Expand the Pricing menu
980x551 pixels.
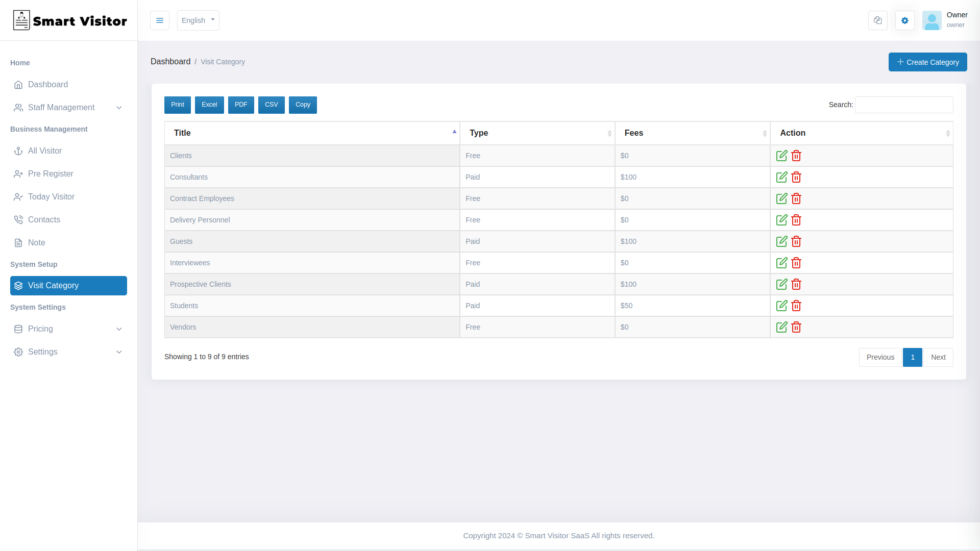coord(119,329)
